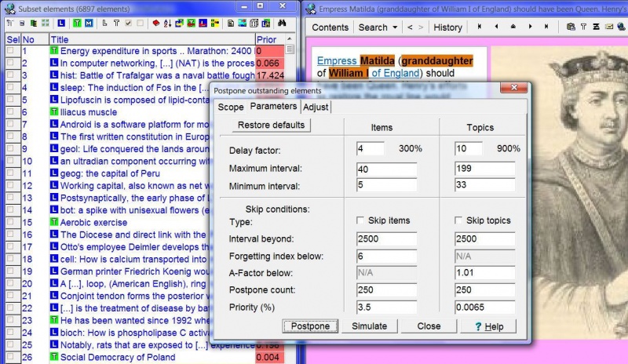
Task: Click the T text icon in element toolbar
Action: coord(583,27)
